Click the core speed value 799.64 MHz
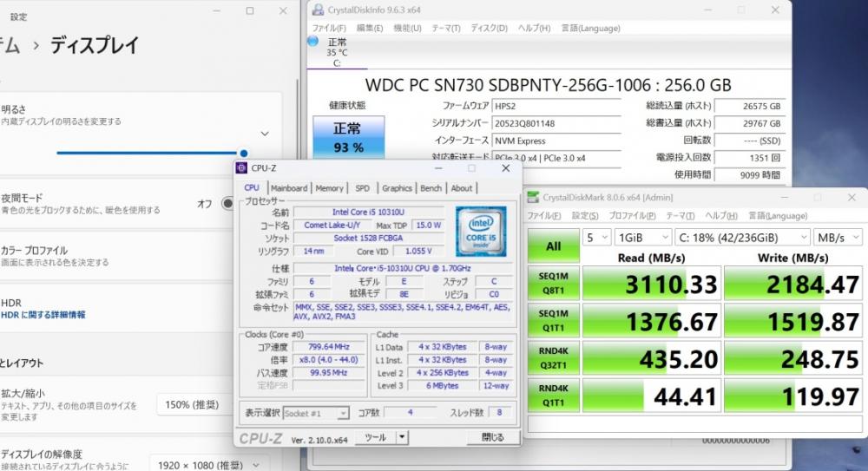The height and width of the screenshot is (471, 868). [x=329, y=347]
